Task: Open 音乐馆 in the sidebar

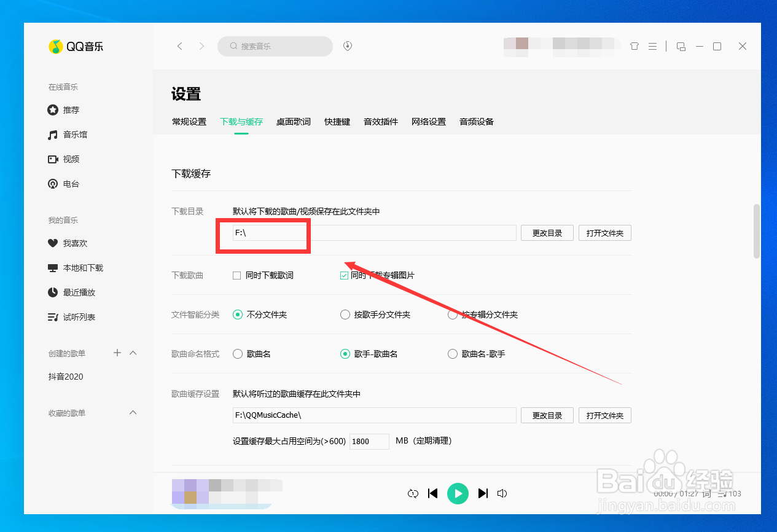Action: coord(68,135)
